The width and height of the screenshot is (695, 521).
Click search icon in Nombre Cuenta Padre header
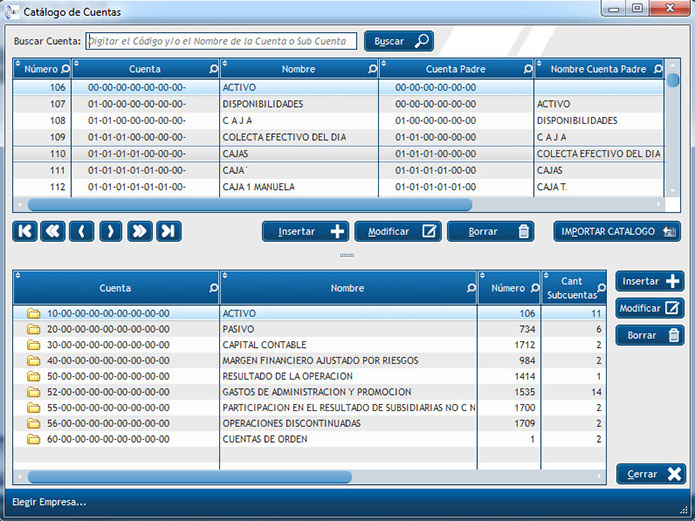[x=656, y=69]
